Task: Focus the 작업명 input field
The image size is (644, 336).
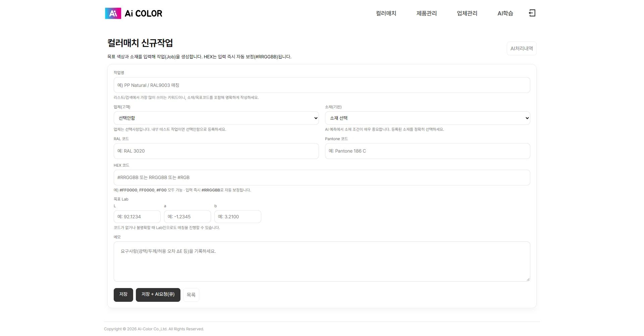Action: tap(322, 85)
